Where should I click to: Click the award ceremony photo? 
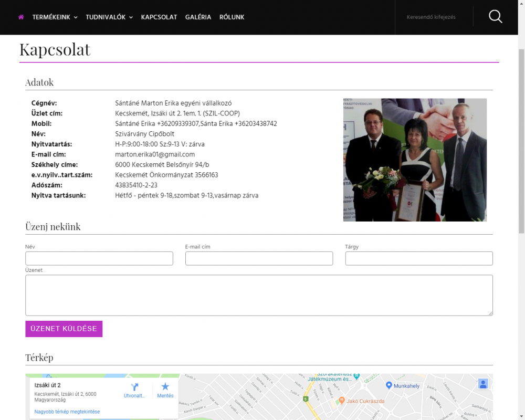pyautogui.click(x=415, y=160)
